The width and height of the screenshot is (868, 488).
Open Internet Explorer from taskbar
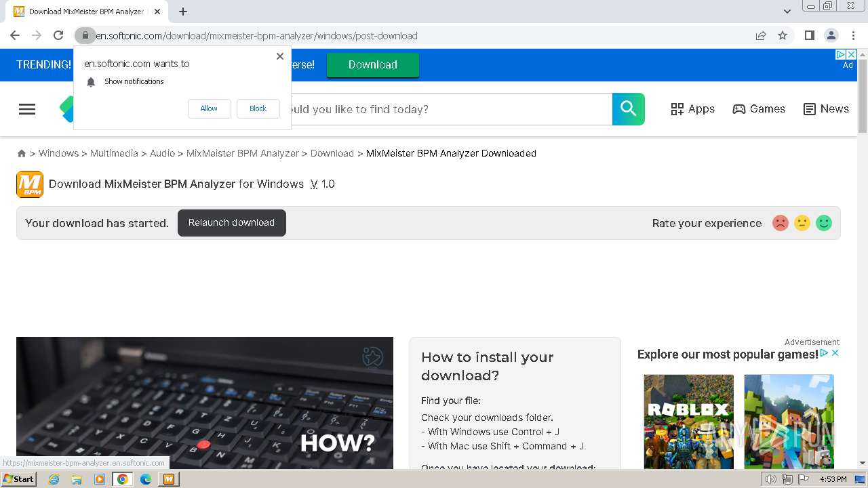click(54, 479)
